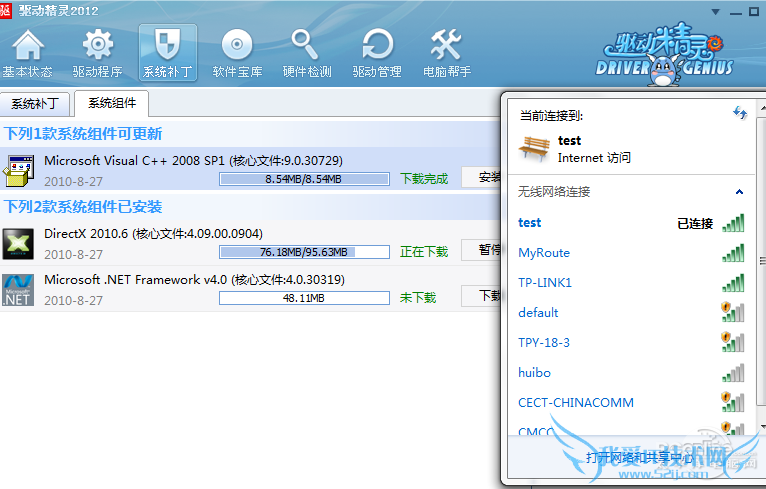Viewport: 766px width, 489px height.
Task: Click shielded signal icon of TPY-18-3
Action: 733,342
